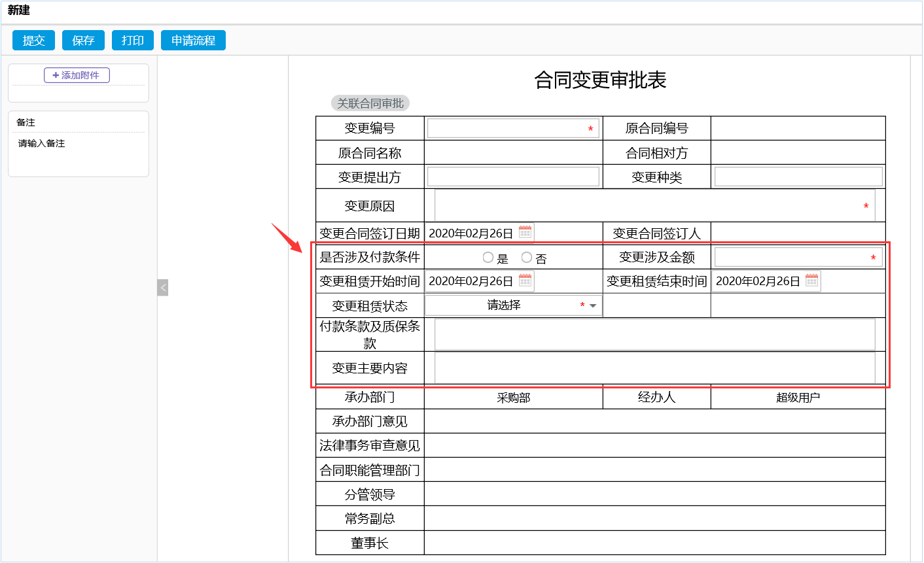Click the 打印 toolbar button

coord(132,41)
